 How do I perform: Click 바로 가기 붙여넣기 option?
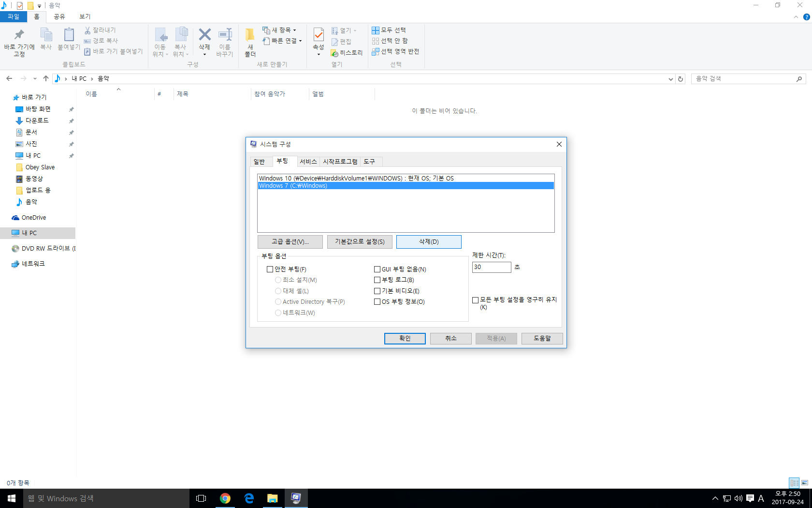(113, 51)
